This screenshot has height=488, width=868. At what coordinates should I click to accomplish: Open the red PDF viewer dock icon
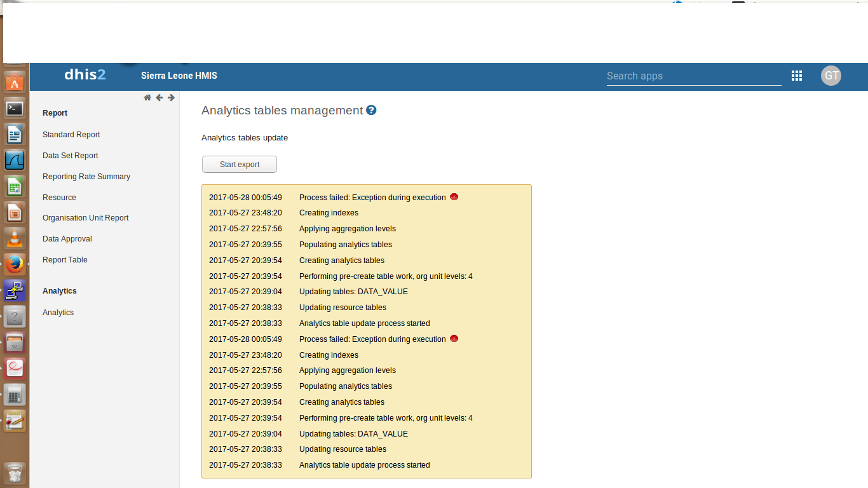click(x=15, y=368)
